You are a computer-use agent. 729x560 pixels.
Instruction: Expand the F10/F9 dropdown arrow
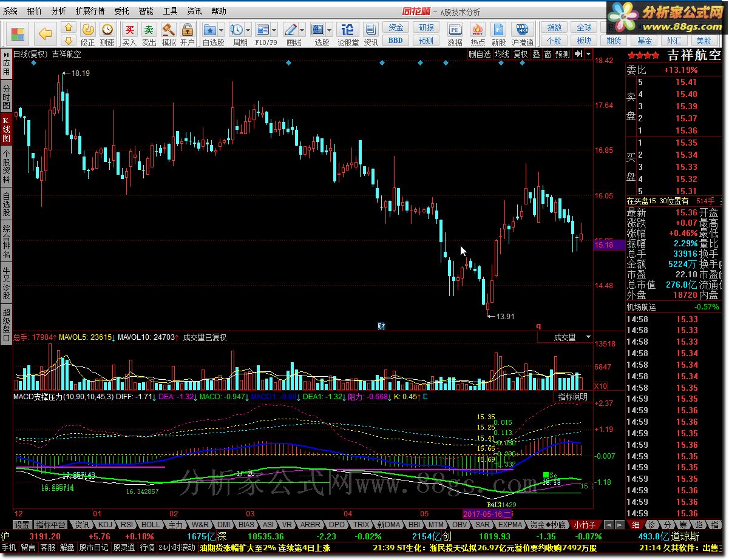pos(274,29)
